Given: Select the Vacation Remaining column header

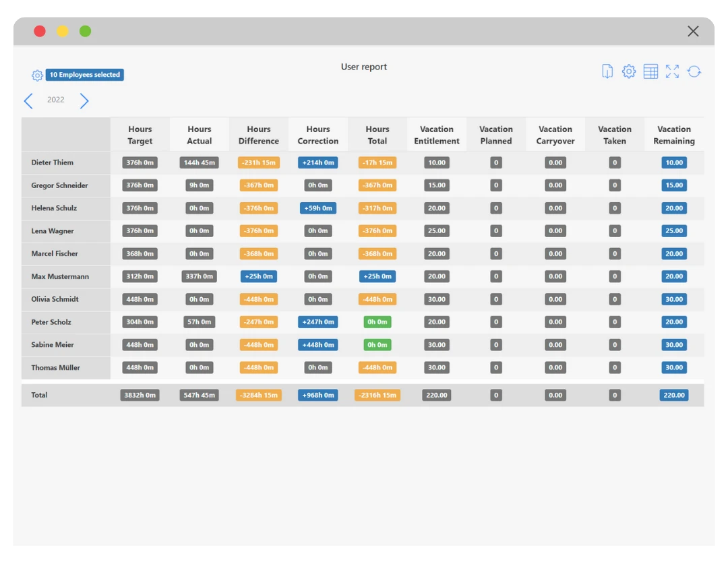Looking at the screenshot, I should click(673, 135).
